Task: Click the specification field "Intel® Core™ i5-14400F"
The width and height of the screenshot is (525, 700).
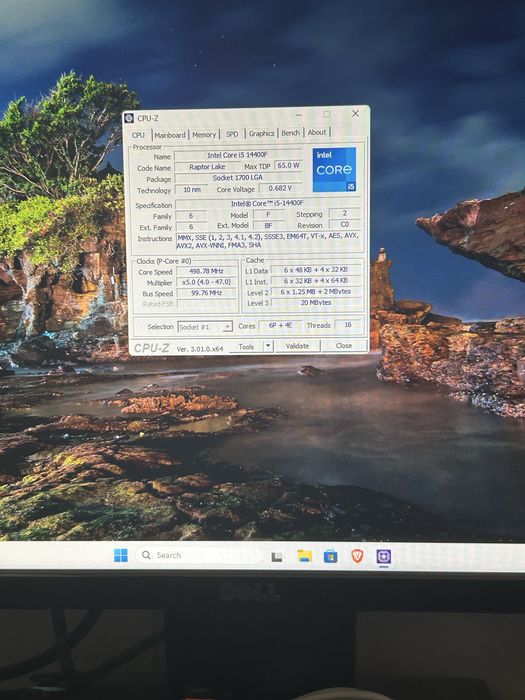Action: 268,204
